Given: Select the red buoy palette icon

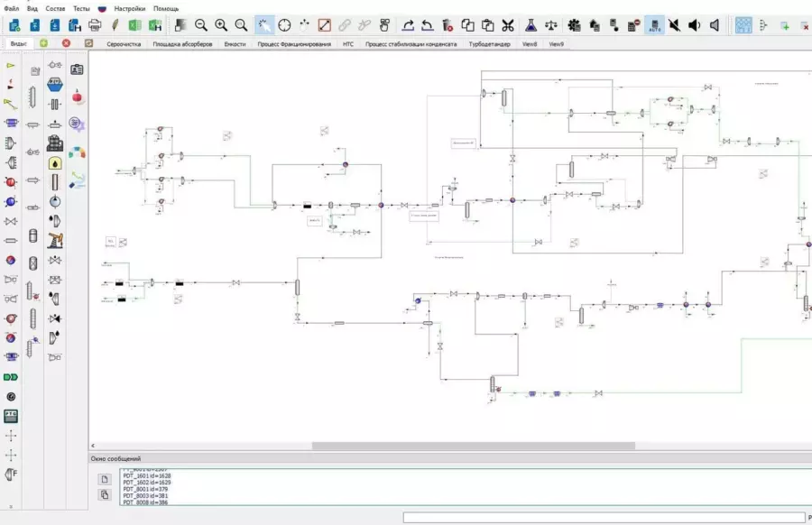Looking at the screenshot, I should (77, 97).
